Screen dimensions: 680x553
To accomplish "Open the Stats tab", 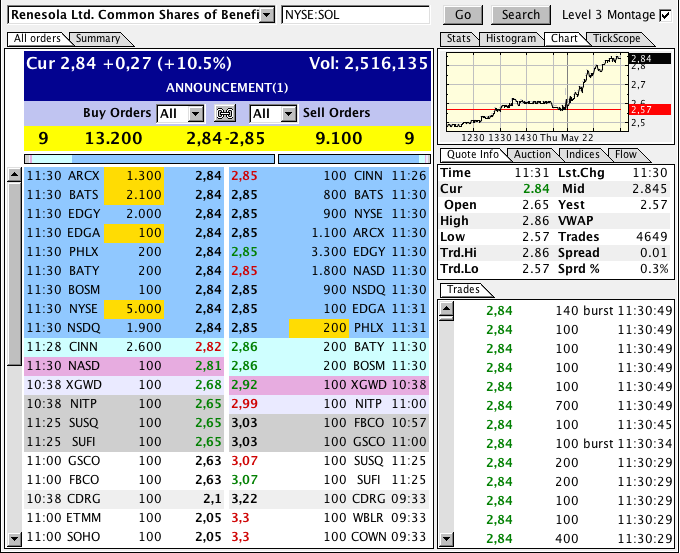I will point(459,39).
